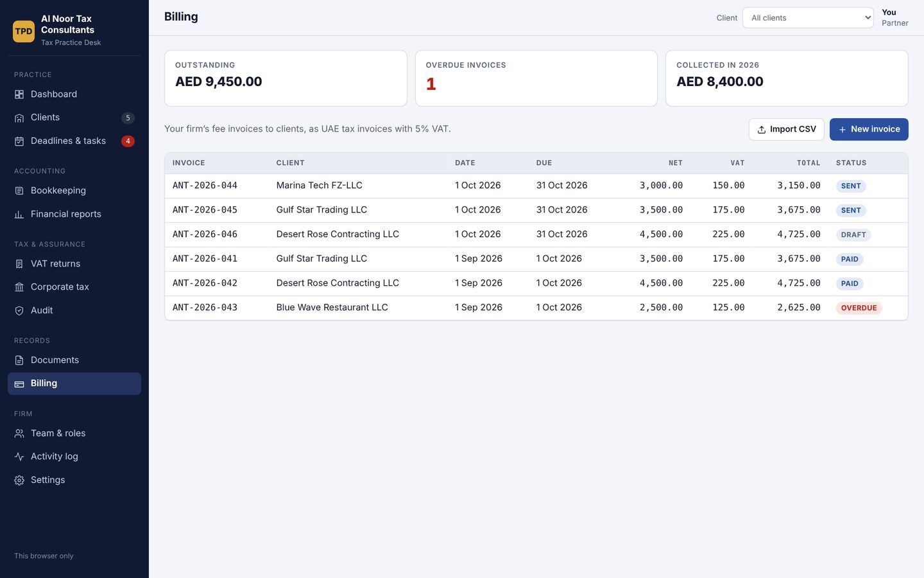This screenshot has width=924, height=578.
Task: Go to the Clients section
Action: 74,118
